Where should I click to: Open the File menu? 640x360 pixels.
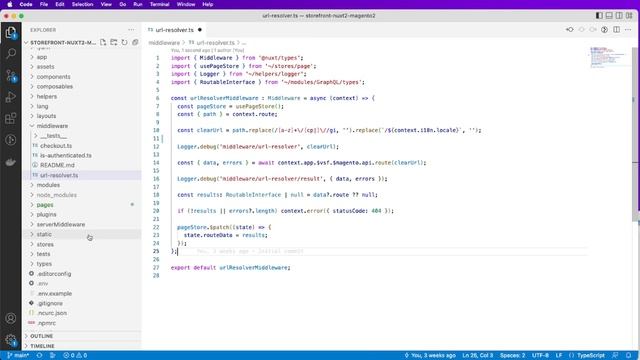(x=44, y=4)
